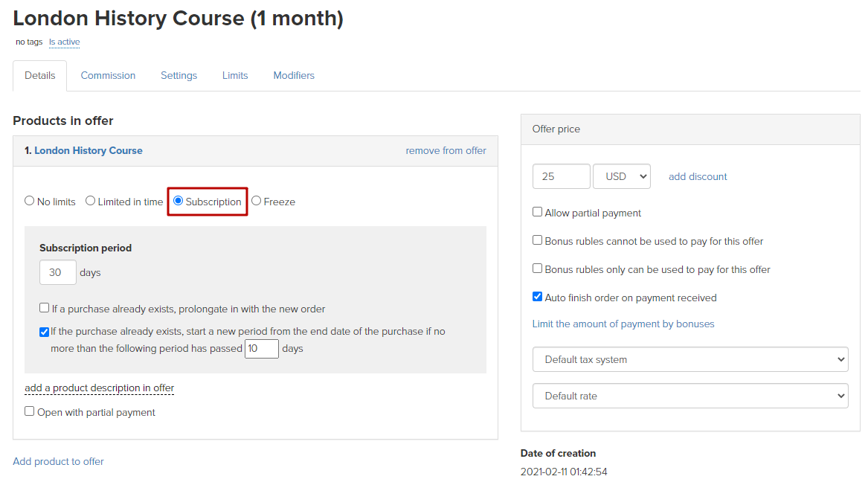The image size is (868, 482).
Task: Click remove from offer link
Action: (446, 150)
